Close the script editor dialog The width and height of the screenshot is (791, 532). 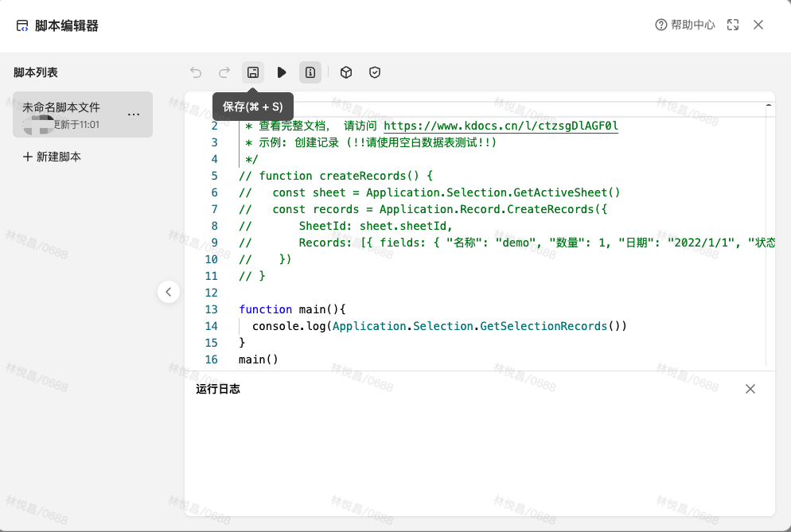pyautogui.click(x=758, y=25)
